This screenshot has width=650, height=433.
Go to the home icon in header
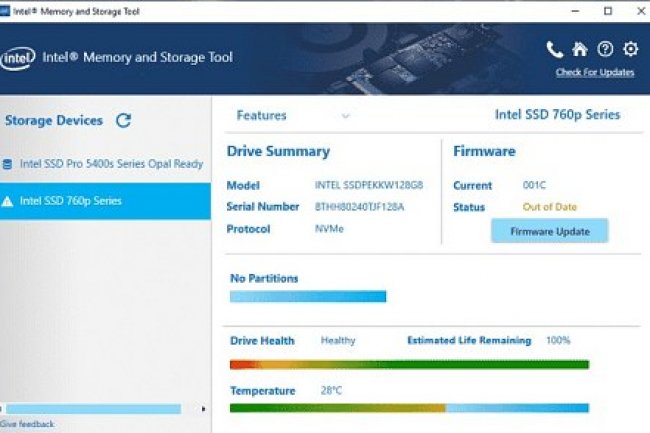coord(580,49)
